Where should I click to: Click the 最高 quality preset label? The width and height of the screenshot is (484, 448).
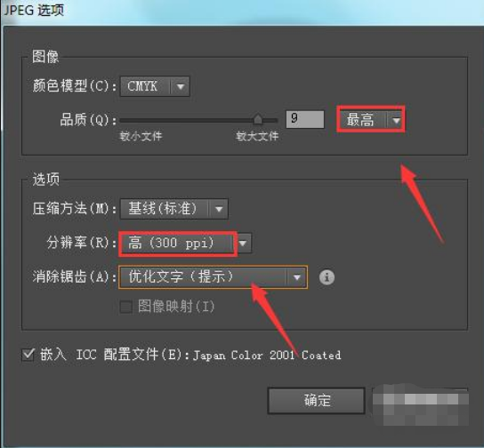(360, 120)
